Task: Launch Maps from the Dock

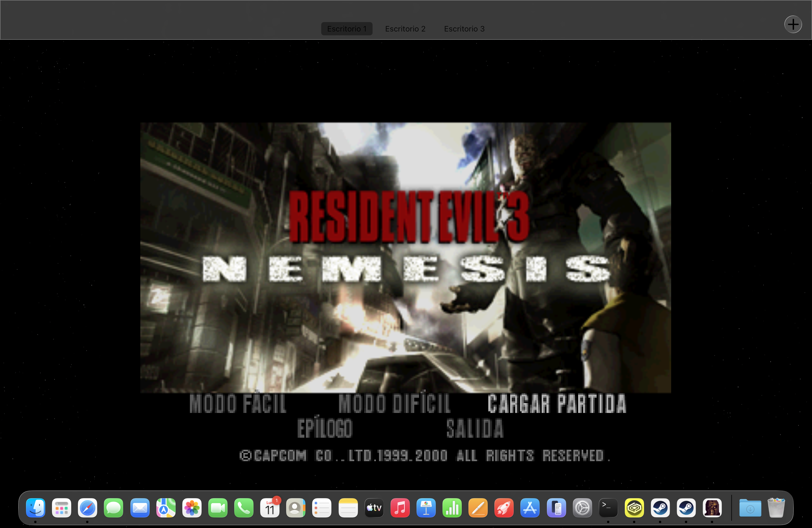Action: pyautogui.click(x=166, y=508)
